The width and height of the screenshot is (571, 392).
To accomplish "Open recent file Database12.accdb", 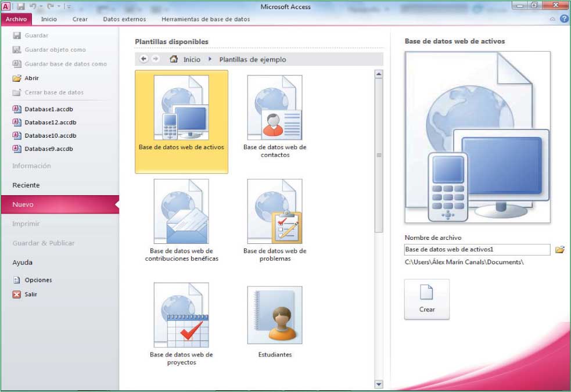I will [x=44, y=123].
